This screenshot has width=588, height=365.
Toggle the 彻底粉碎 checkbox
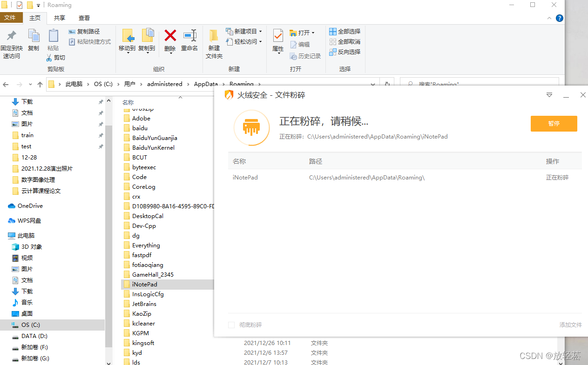(231, 325)
